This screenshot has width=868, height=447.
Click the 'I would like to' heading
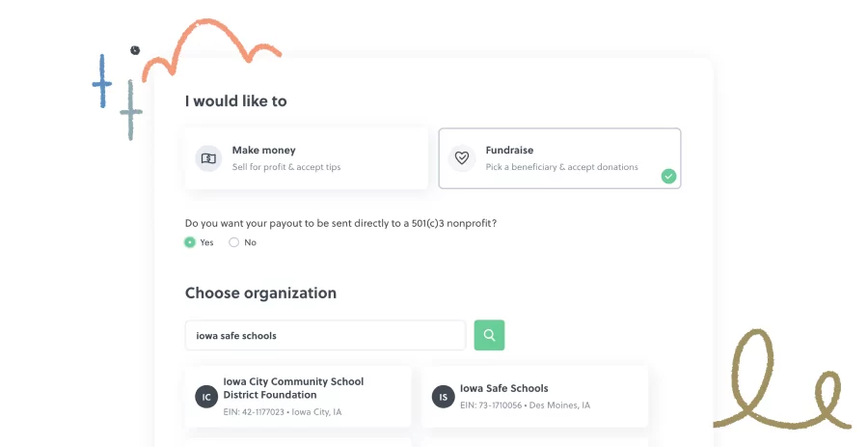click(236, 100)
